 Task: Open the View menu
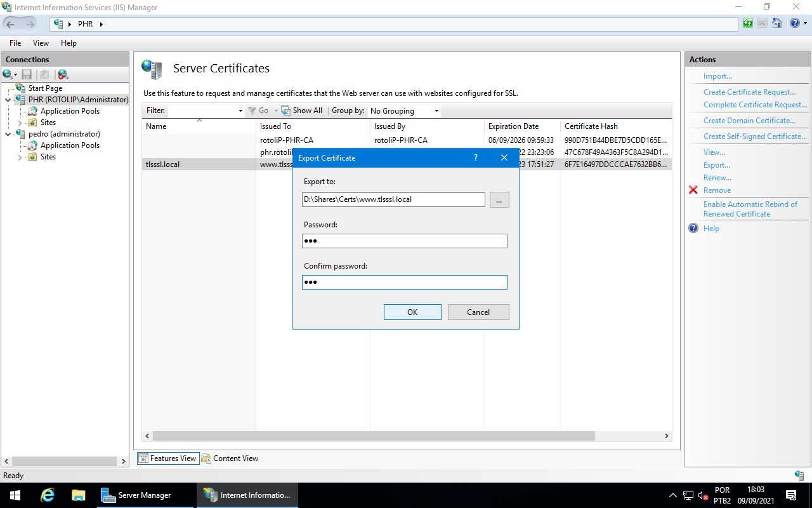41,43
